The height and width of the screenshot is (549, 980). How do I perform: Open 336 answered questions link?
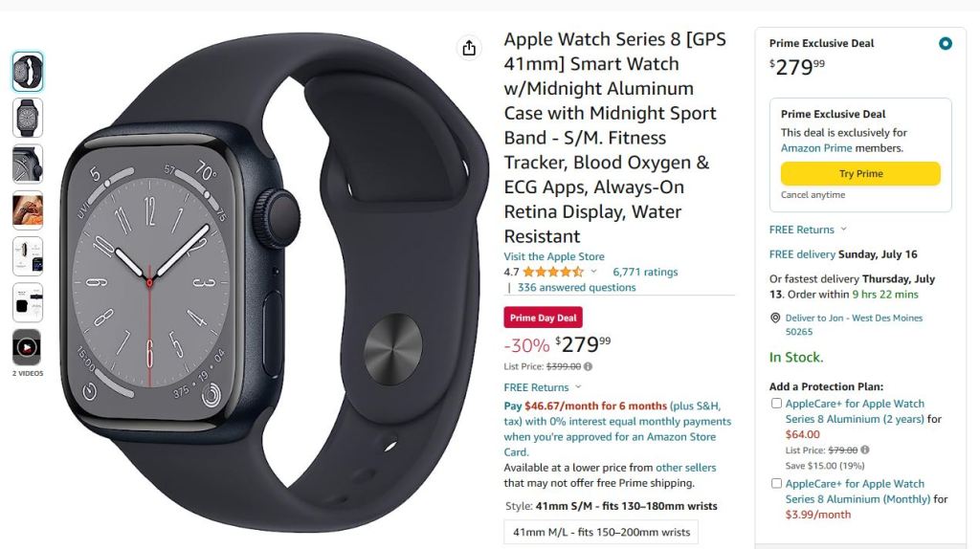(x=576, y=287)
